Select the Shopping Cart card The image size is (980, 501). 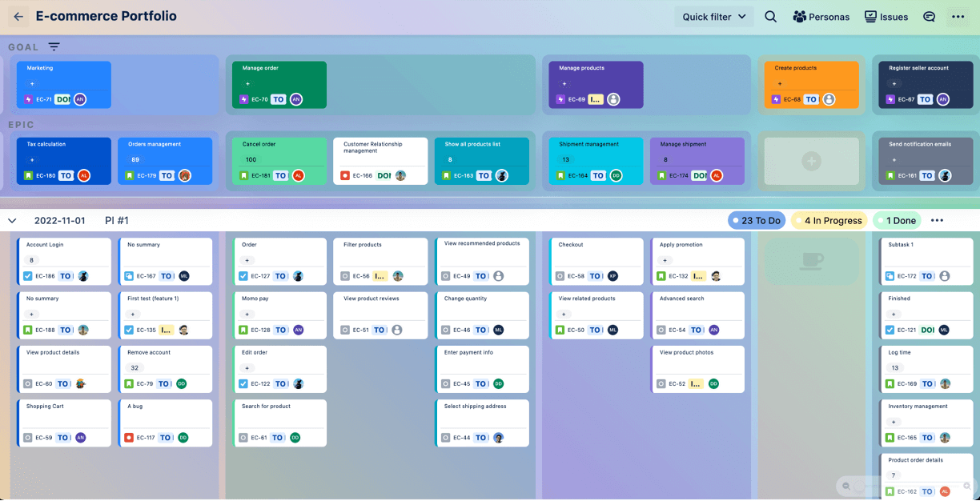pos(64,423)
